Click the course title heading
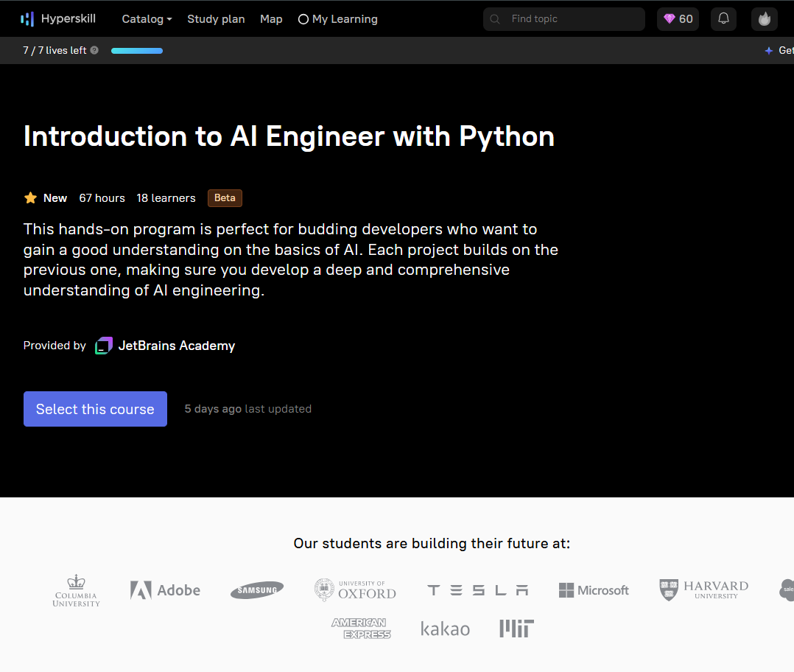The height and width of the screenshot is (672, 794). 289,137
